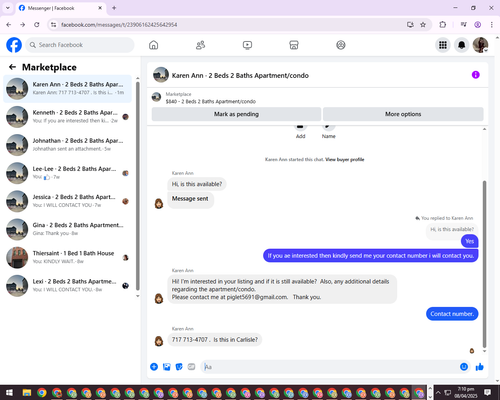This screenshot has width=500, height=400.
Task: Open Karen Ann conversation in list
Action: [67, 89]
